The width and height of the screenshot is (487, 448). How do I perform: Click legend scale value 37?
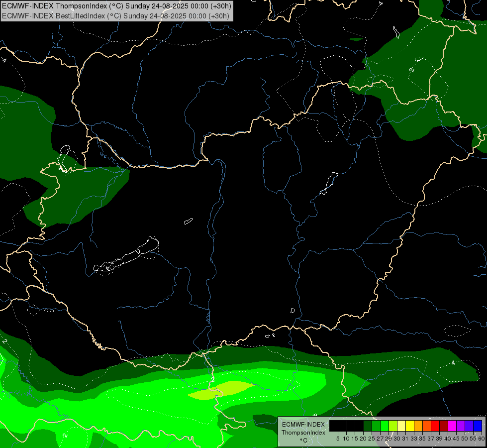point(431,439)
